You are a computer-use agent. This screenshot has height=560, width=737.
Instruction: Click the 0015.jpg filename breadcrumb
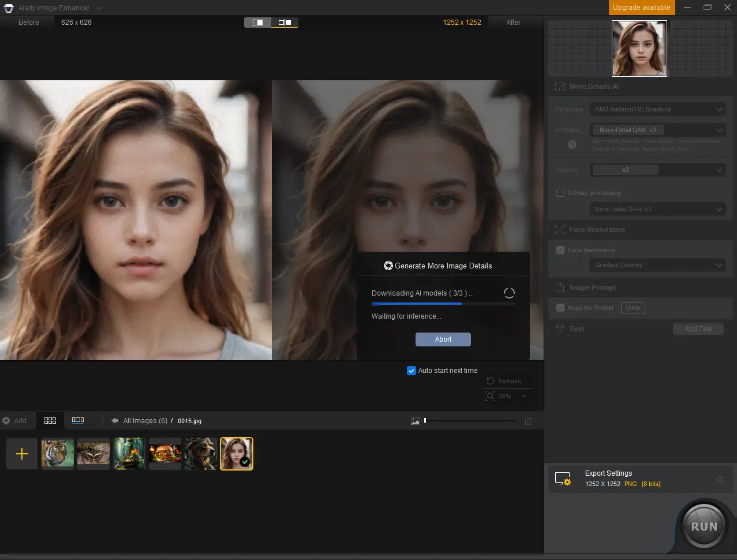click(x=189, y=421)
